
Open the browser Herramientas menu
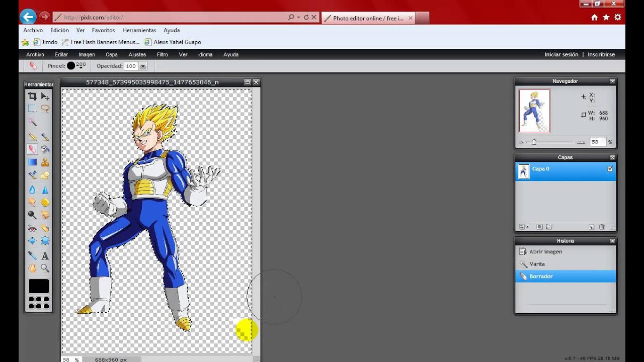click(139, 30)
